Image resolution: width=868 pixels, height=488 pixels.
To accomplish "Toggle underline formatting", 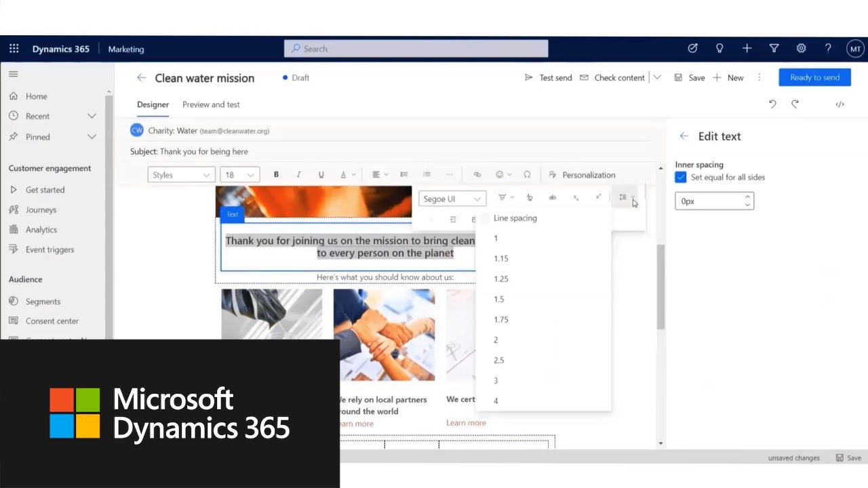I will pos(321,175).
